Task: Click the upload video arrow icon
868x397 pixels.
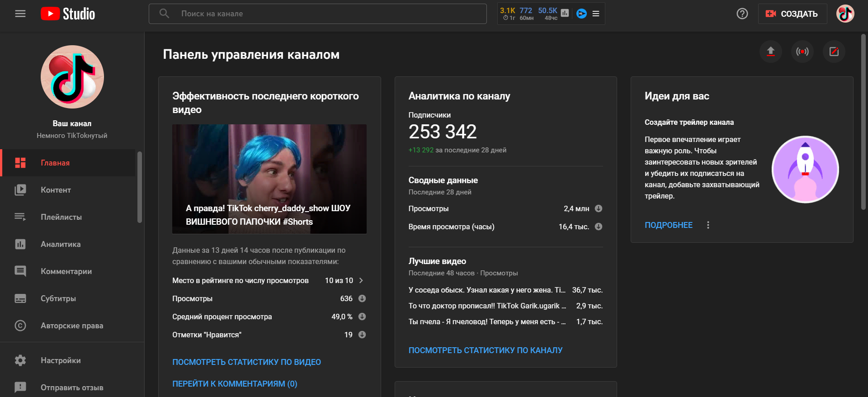Action: (x=770, y=52)
